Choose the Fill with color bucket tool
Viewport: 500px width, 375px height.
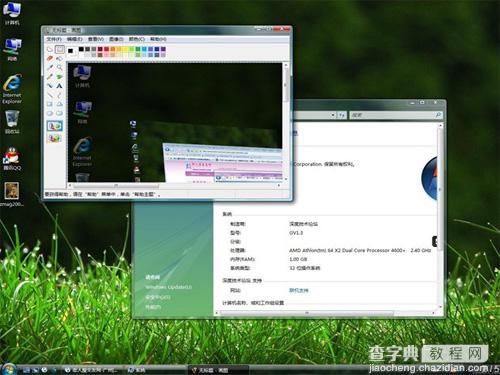[59, 59]
